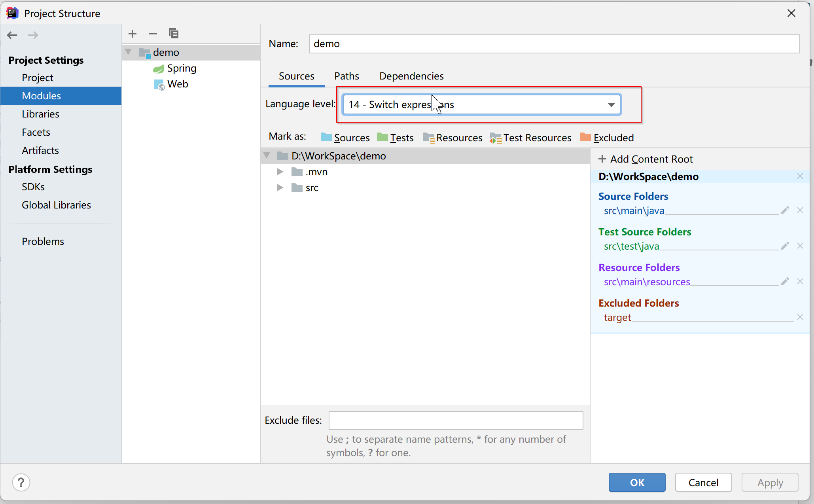The image size is (814, 504).
Task: Remove src\test\java from test source folders
Action: [x=800, y=246]
